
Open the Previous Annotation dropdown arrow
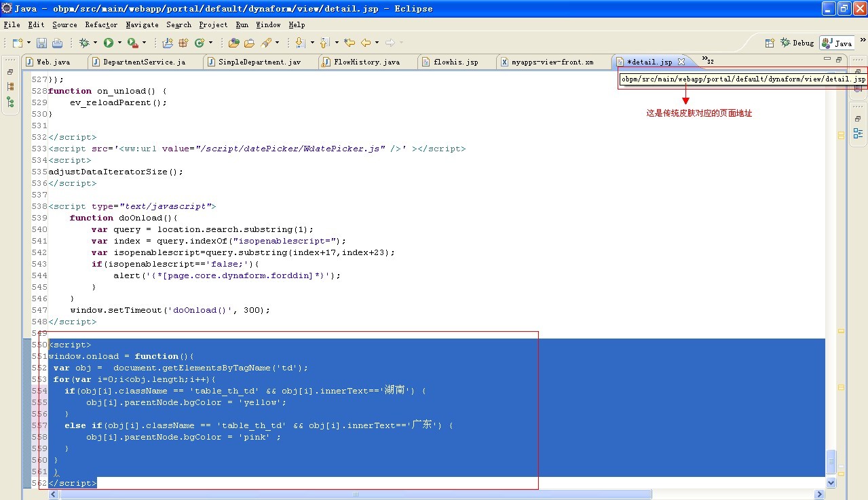point(336,43)
